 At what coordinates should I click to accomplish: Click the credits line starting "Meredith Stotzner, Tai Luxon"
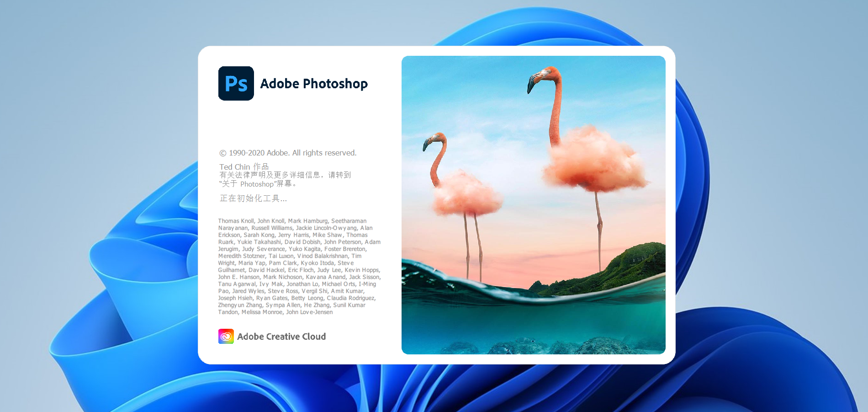coord(290,256)
